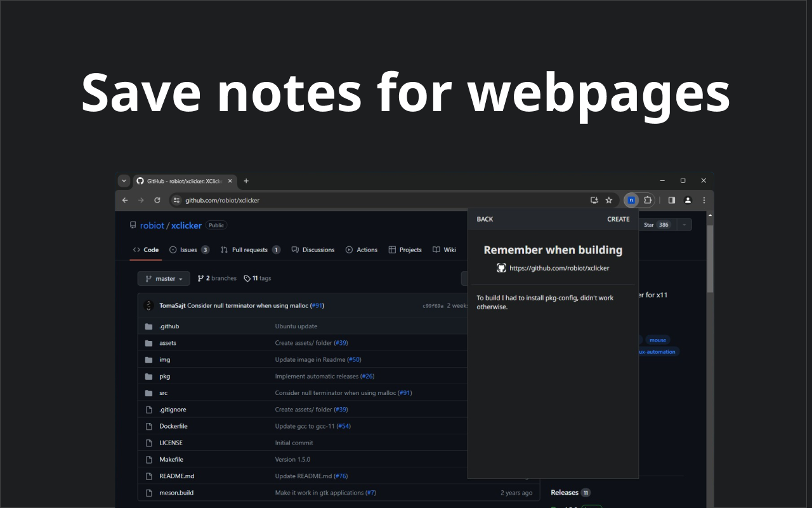
Task: Click the assets folder icon
Action: (148, 343)
